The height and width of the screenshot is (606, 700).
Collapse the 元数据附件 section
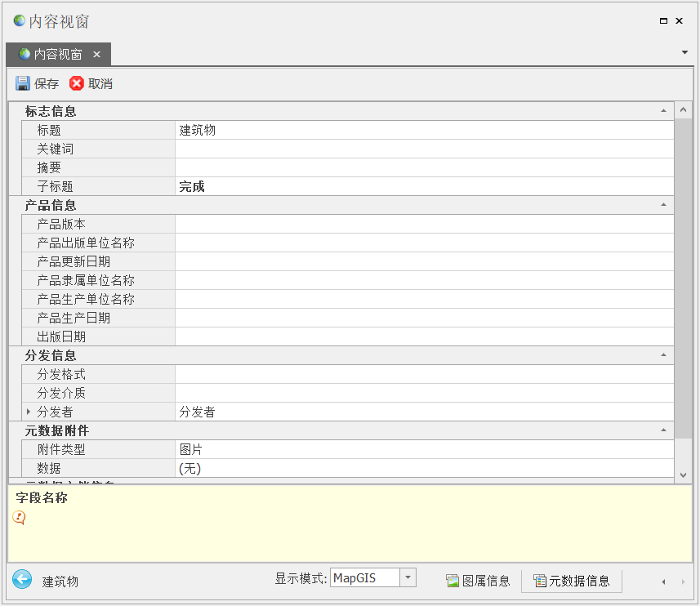pyautogui.click(x=663, y=430)
